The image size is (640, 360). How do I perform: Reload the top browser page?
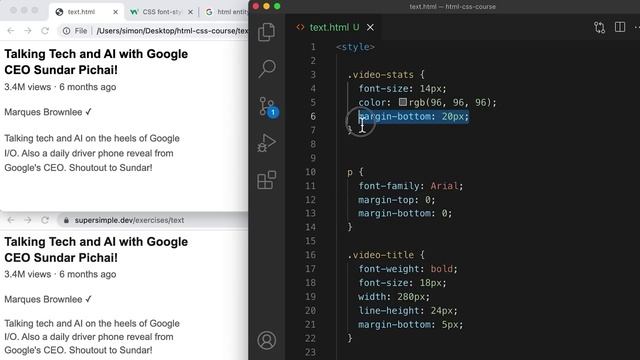[x=45, y=31]
